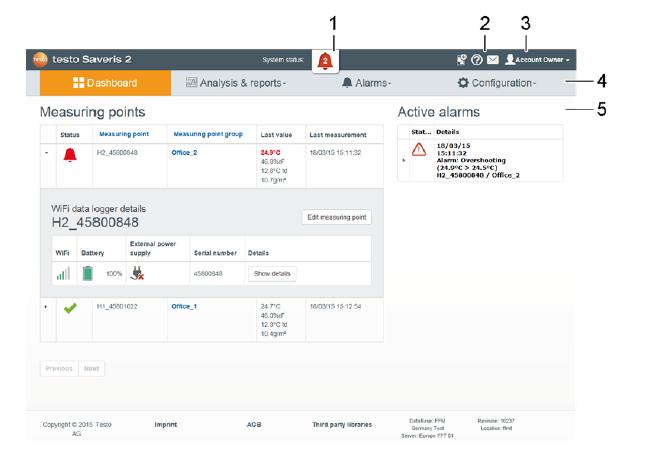
Task: Click the red system status alarm bell
Action: [325, 61]
